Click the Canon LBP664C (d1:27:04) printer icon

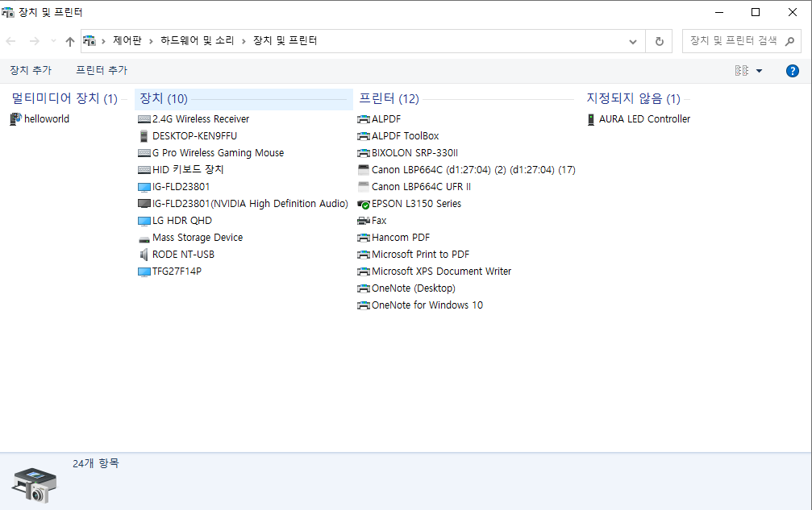pos(364,170)
